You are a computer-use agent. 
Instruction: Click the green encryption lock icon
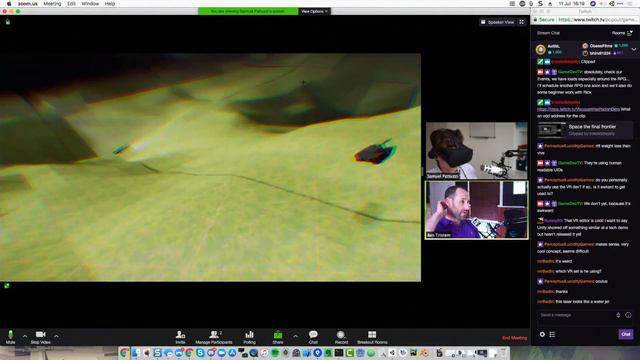tap(8, 22)
